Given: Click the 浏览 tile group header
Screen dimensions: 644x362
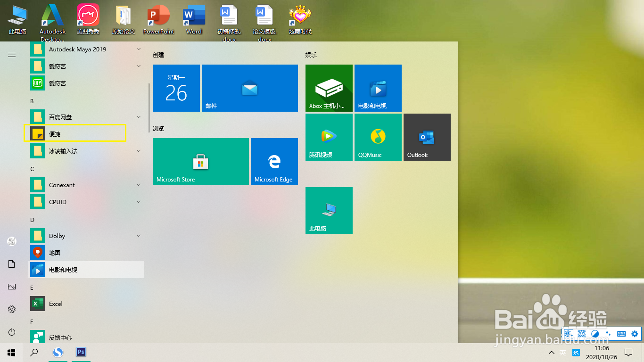Looking at the screenshot, I should [x=158, y=128].
